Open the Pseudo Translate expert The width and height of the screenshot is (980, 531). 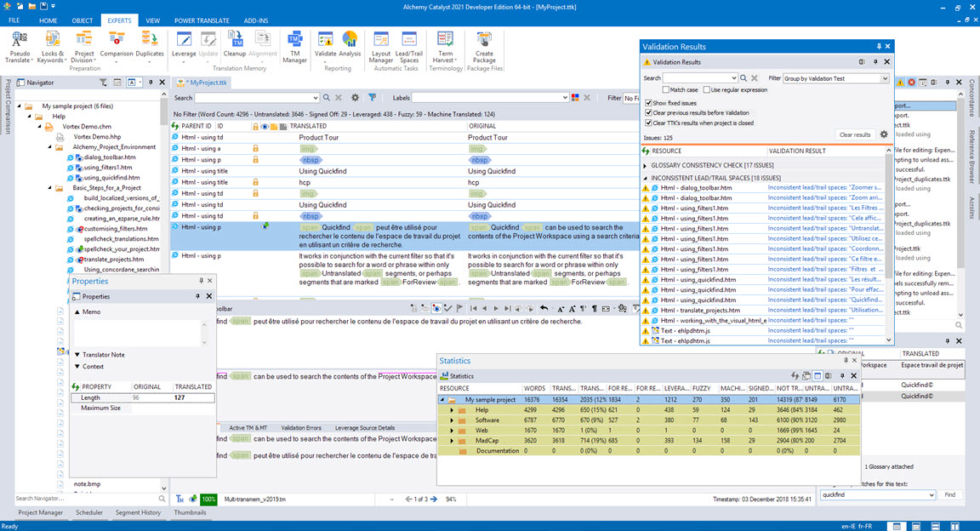coord(19,46)
